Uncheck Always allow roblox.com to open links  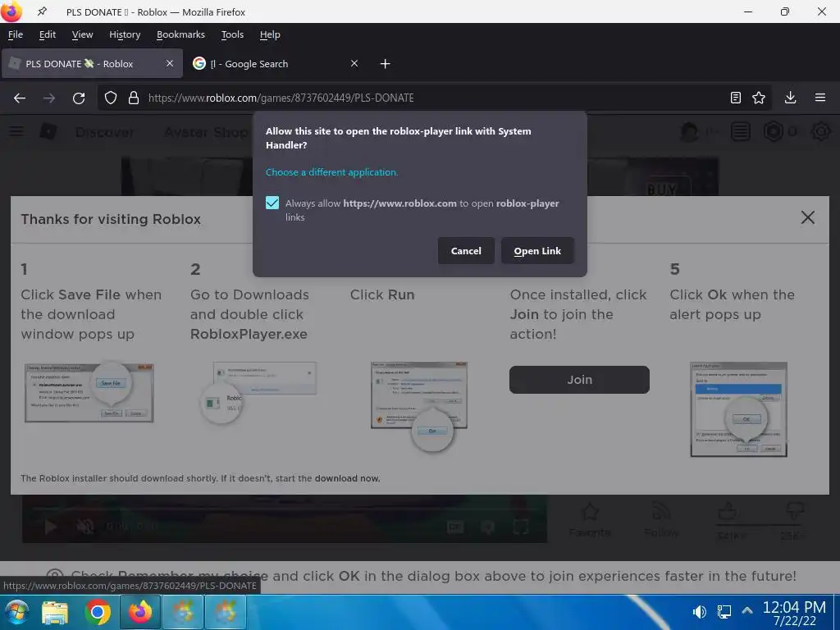[x=272, y=203]
